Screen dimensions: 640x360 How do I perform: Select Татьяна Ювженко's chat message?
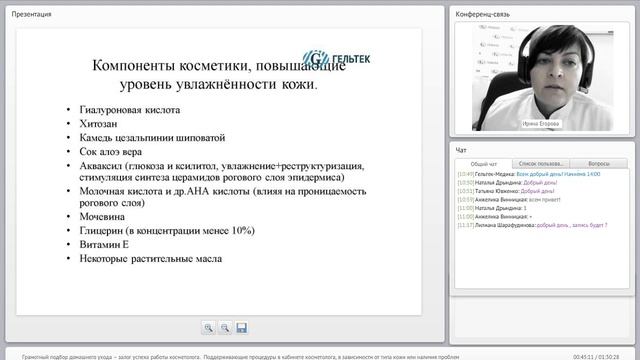coord(506,191)
